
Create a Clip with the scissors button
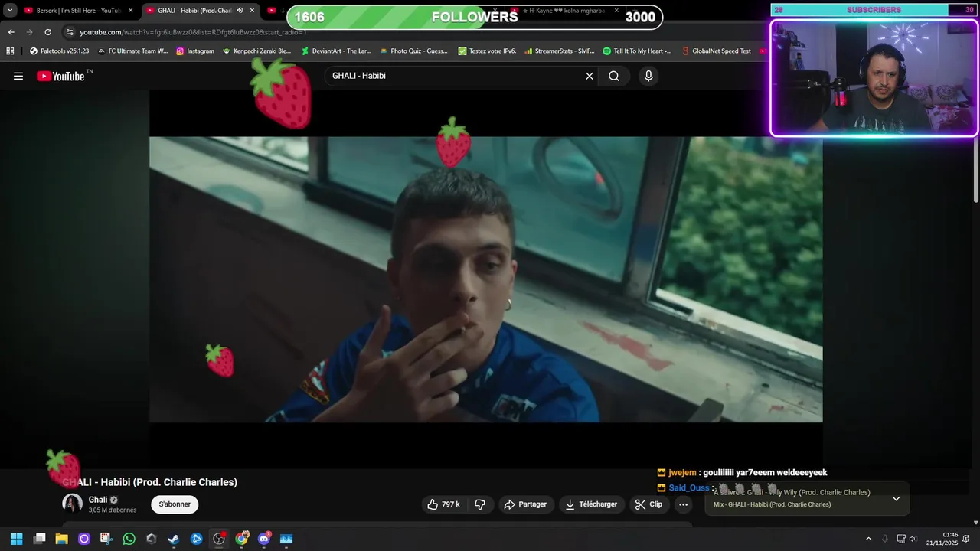pyautogui.click(x=648, y=504)
